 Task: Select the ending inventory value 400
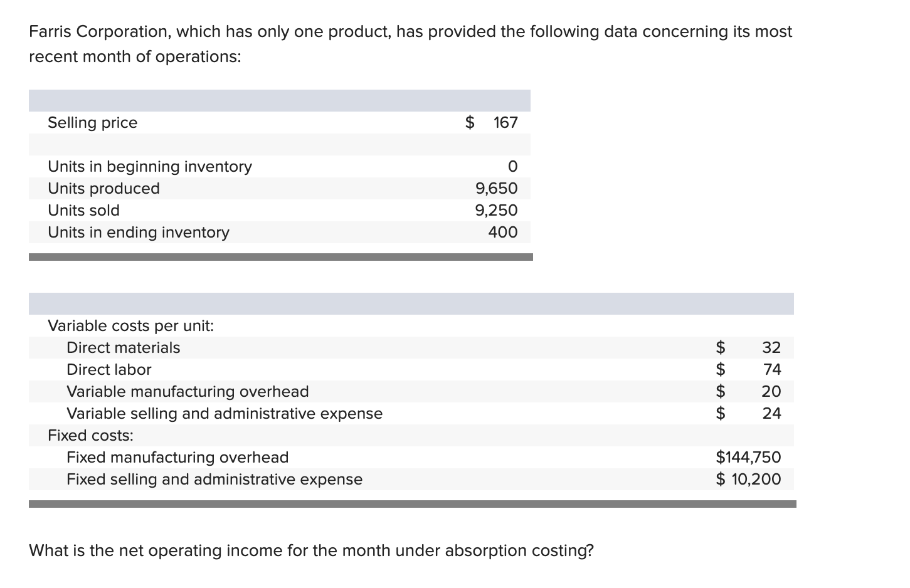click(x=502, y=233)
